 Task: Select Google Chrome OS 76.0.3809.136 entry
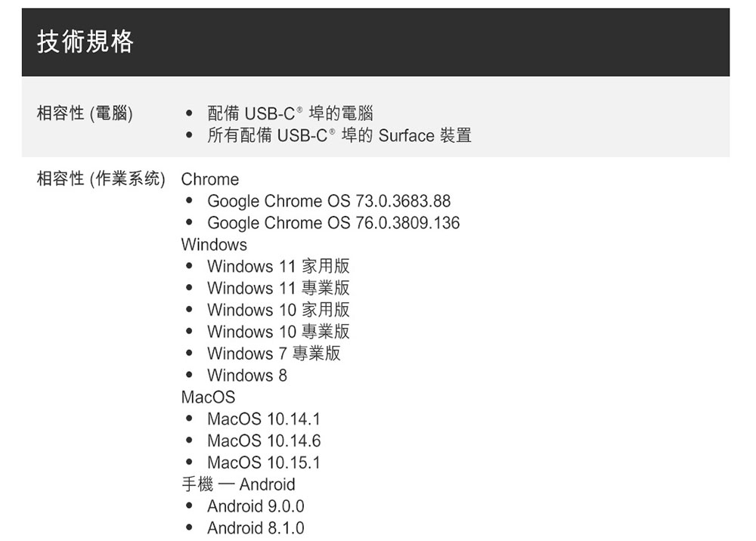coord(333,223)
